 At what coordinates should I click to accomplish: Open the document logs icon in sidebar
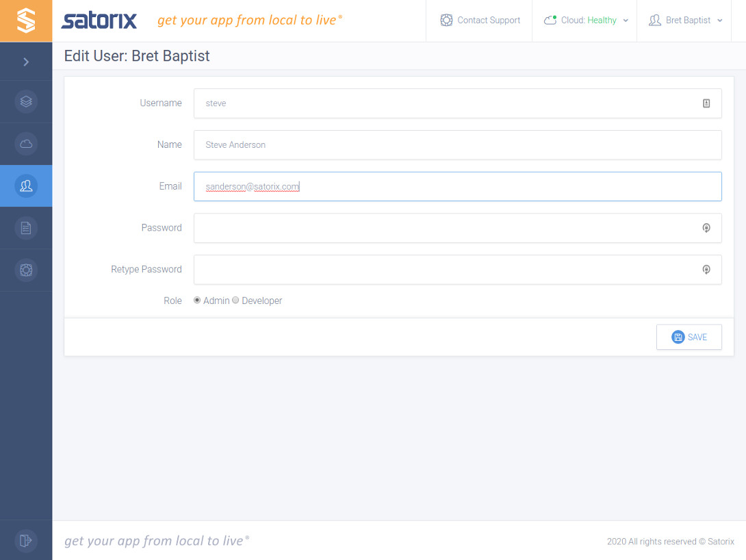point(26,227)
